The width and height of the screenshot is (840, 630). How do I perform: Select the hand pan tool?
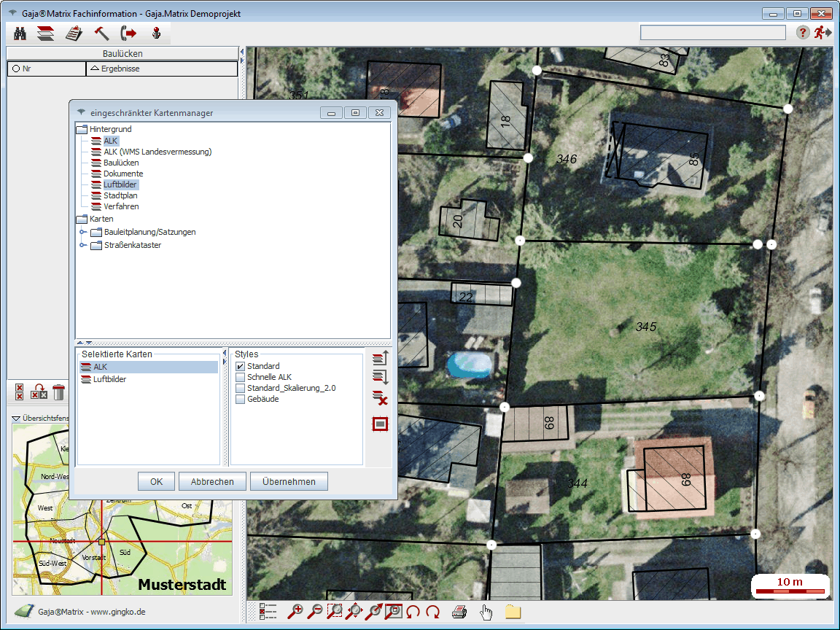[486, 612]
